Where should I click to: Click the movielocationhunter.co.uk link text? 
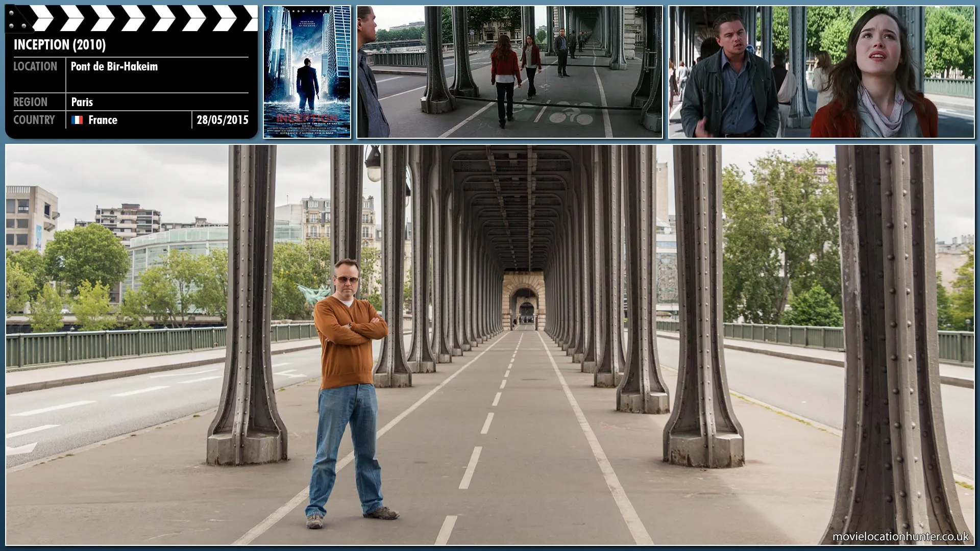tap(900, 536)
